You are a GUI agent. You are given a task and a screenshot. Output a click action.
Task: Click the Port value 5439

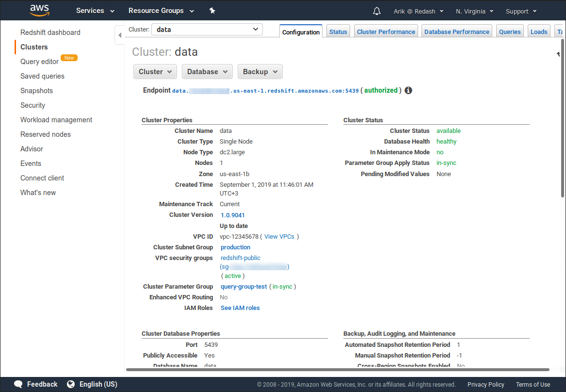pos(211,345)
